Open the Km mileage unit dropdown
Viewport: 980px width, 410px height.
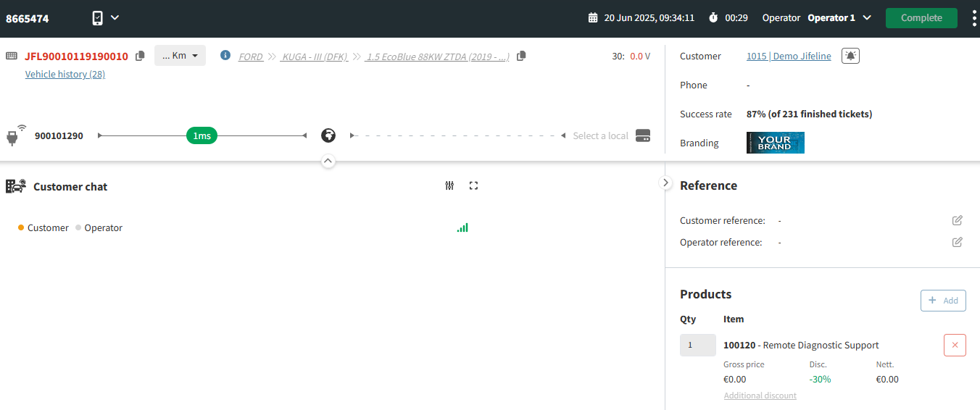pos(180,56)
